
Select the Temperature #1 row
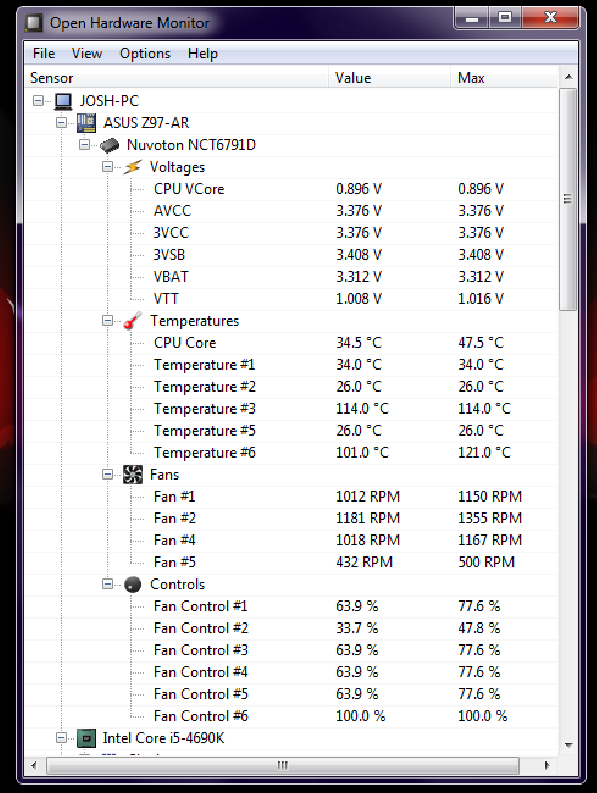[292, 365]
